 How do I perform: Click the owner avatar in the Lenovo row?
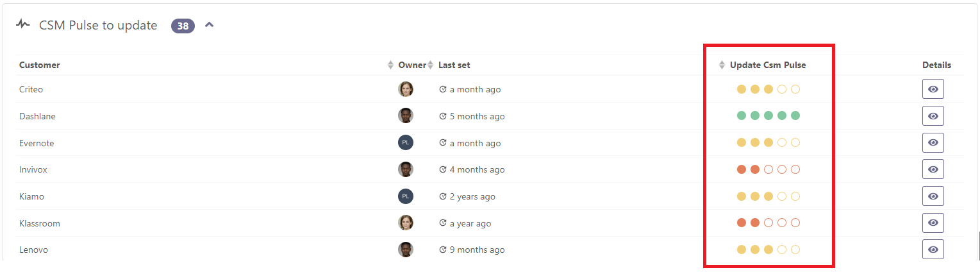pos(405,250)
